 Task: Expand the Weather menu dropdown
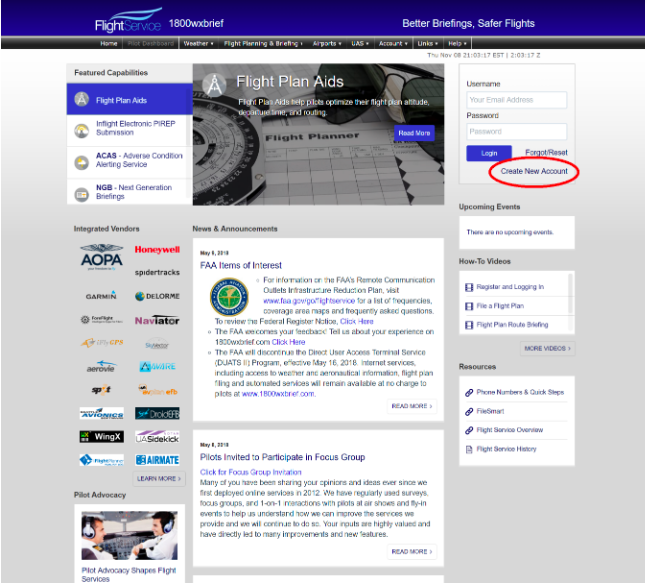[x=198, y=43]
